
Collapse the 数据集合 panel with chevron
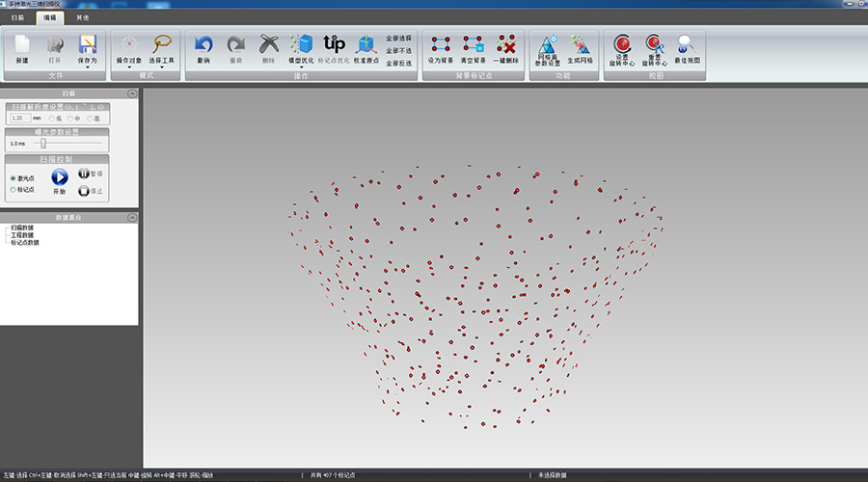131,216
